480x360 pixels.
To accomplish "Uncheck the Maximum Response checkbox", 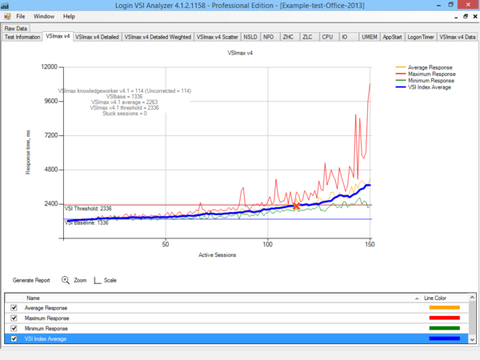I will pyautogui.click(x=14, y=318).
